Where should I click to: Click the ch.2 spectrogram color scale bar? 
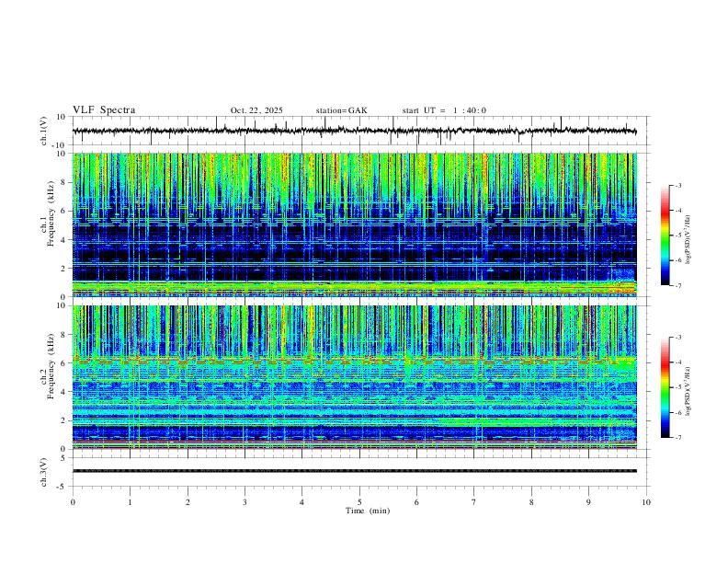pos(665,387)
